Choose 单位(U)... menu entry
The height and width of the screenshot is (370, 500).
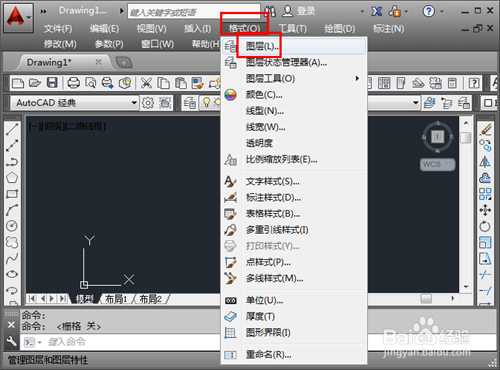click(x=295, y=301)
